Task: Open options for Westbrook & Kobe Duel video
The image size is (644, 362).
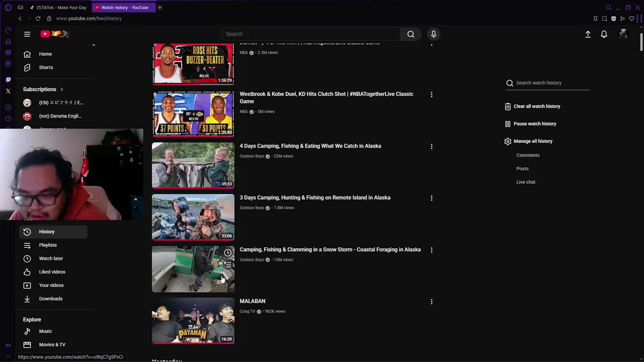Action: point(431,95)
